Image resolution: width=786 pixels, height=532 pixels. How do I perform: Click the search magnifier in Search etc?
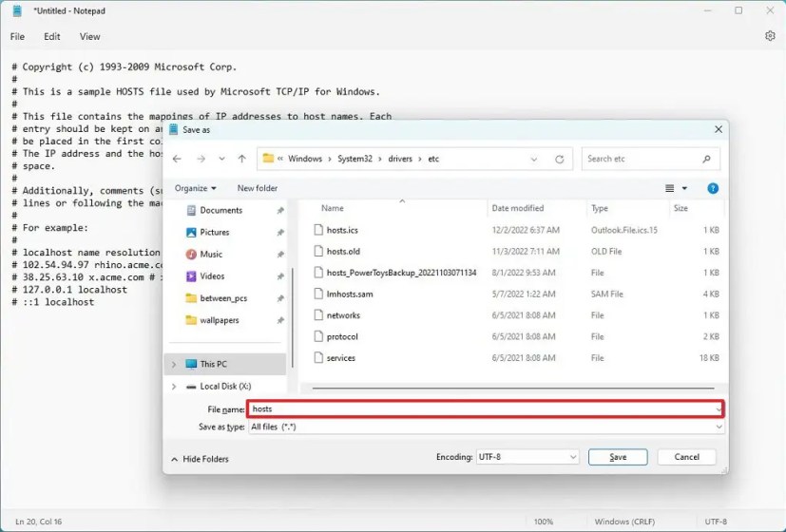pyautogui.click(x=706, y=159)
